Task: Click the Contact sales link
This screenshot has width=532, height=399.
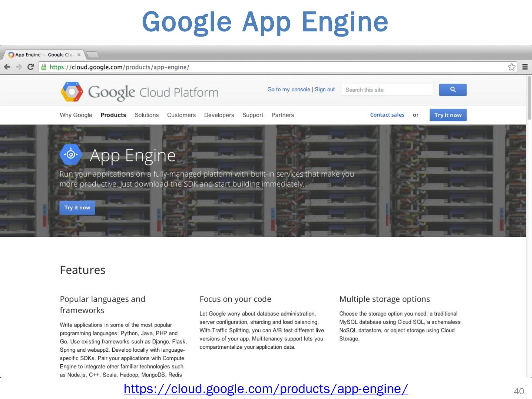Action: [387, 115]
